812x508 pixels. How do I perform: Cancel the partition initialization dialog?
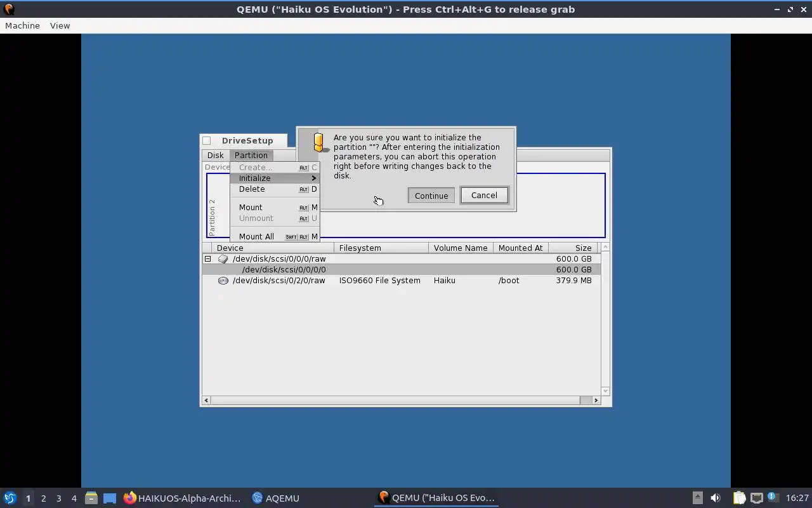484,195
